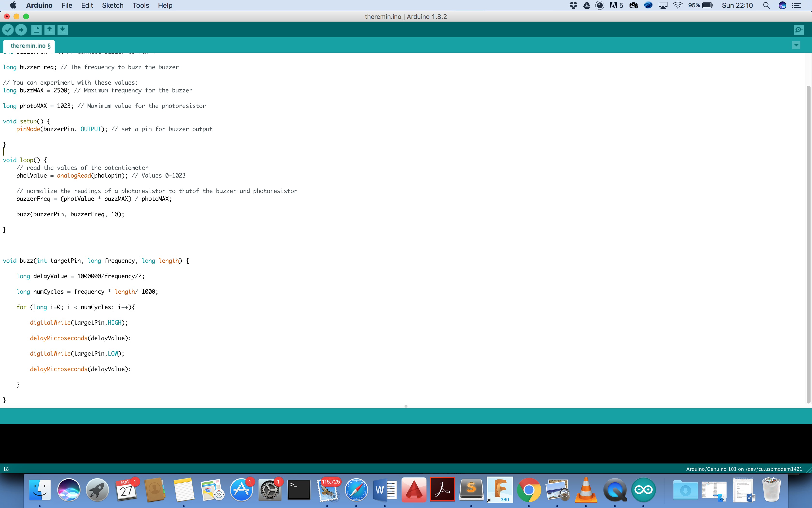
Task: Open Mail with 115,725 badge
Action: pyautogui.click(x=328, y=490)
